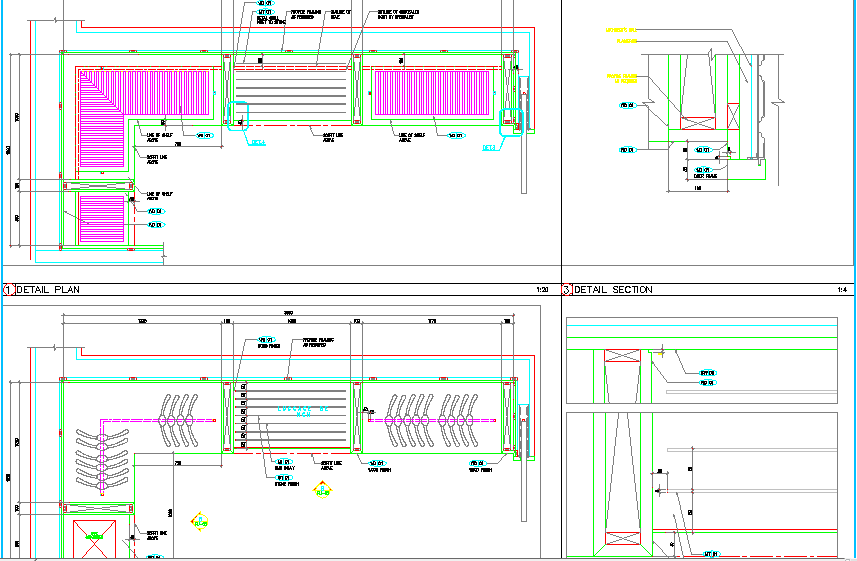Click the DETAIL SECTION title text
Viewport: 857px width, 561px height.
(614, 290)
